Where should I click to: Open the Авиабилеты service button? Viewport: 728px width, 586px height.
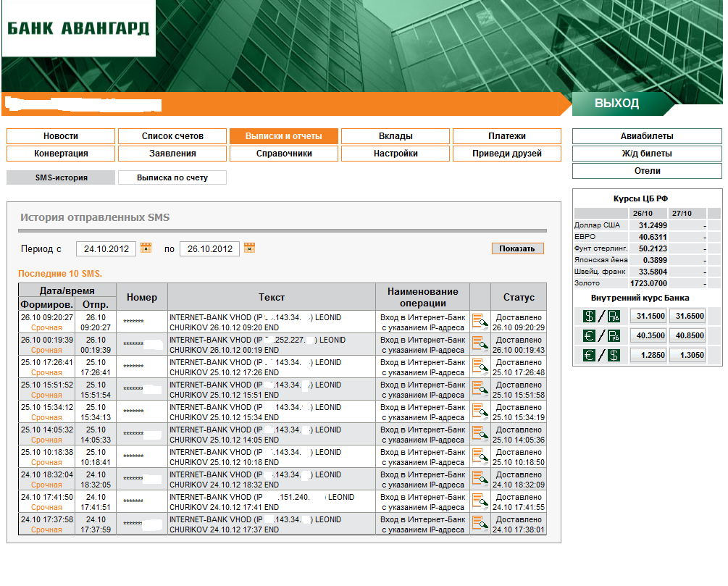pyautogui.click(x=647, y=136)
